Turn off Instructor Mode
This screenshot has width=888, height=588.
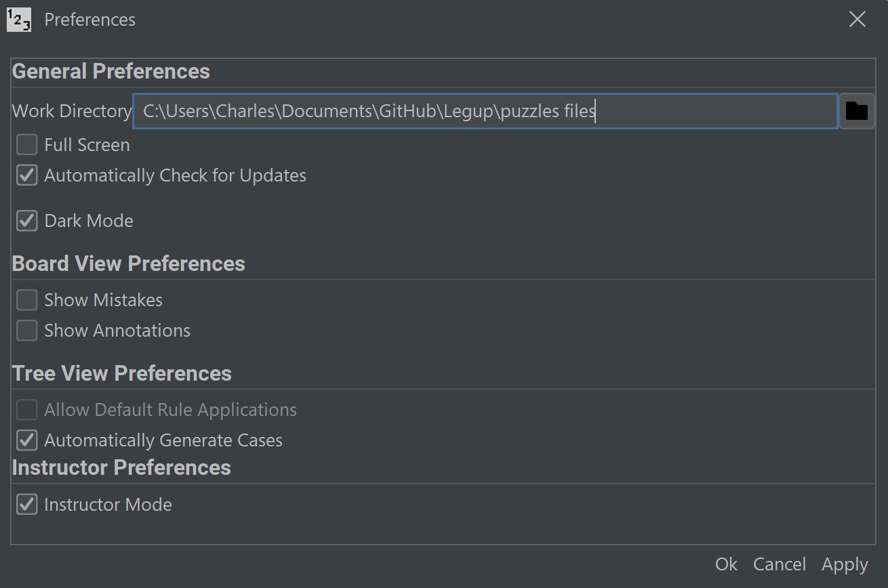click(26, 504)
